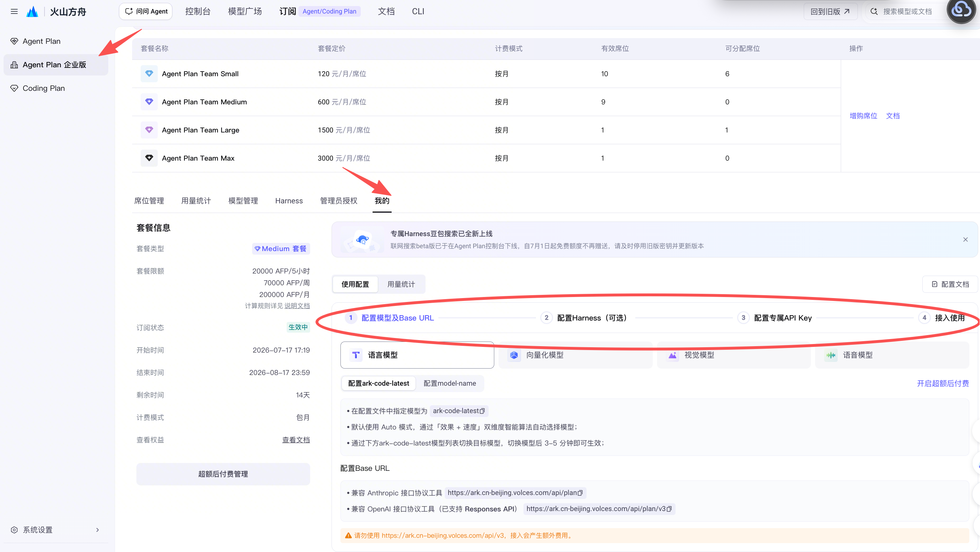Viewport: 980px width, 552px height.
Task: Open the hamburger menu icon
Action: coord(14,11)
